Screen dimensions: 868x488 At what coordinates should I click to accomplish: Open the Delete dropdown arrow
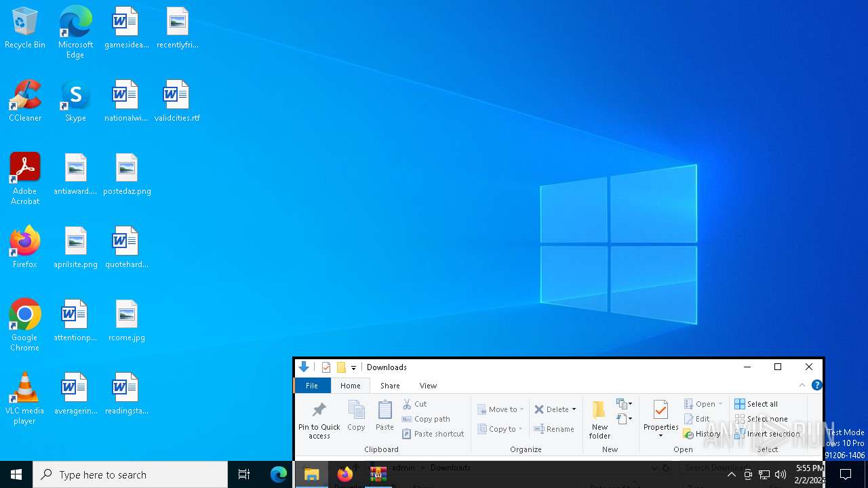pyautogui.click(x=574, y=409)
